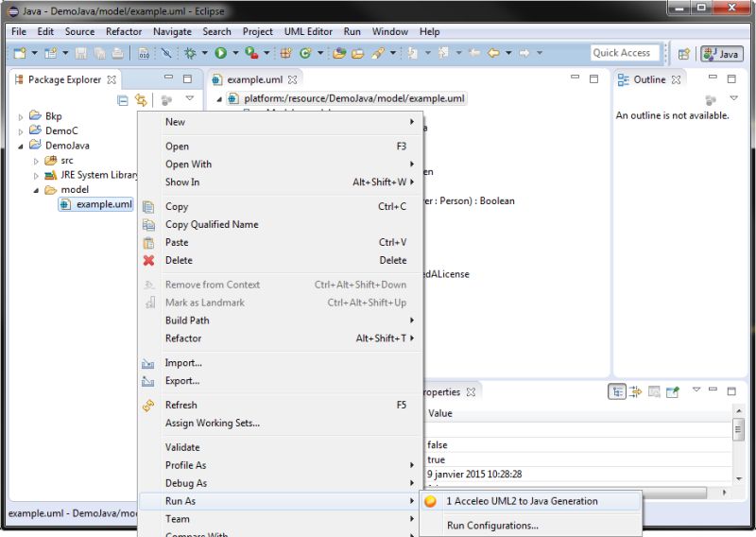This screenshot has height=537, width=756.
Task: Toggle Link with Editor in Package Explorer
Action: click(x=141, y=100)
